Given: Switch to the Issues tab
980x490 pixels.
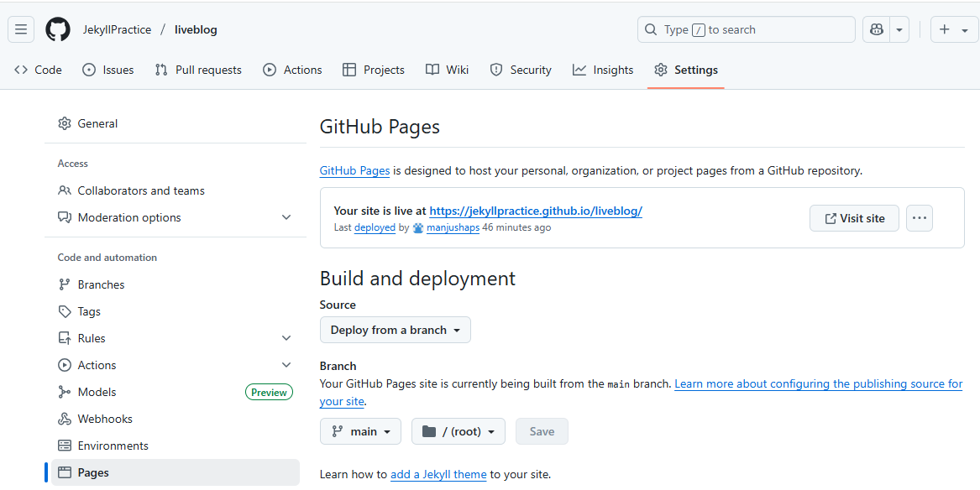Looking at the screenshot, I should (x=108, y=70).
